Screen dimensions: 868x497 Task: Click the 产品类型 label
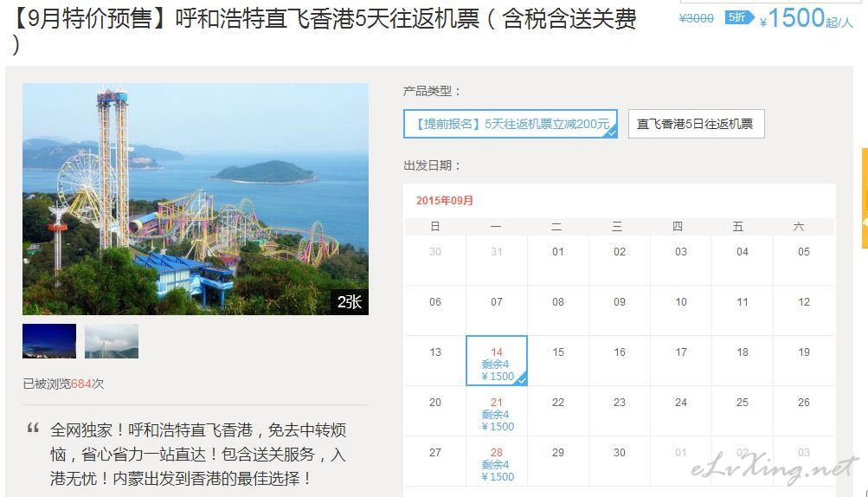click(x=432, y=91)
